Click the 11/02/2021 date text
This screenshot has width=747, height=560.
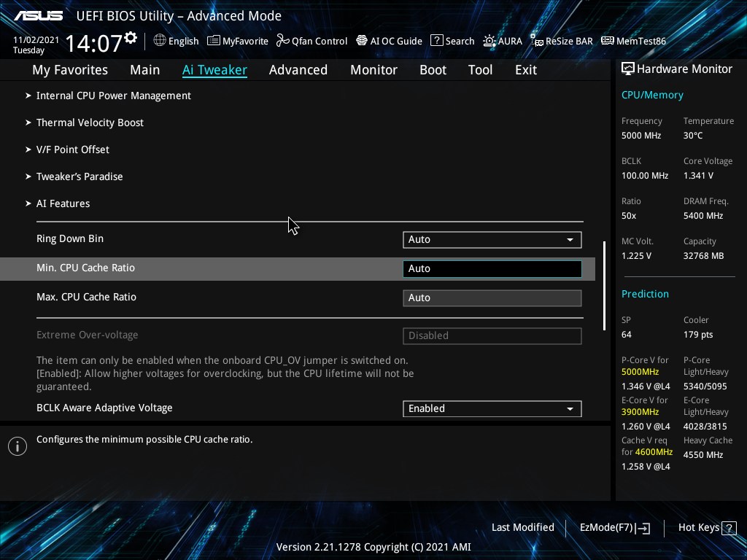(36, 40)
